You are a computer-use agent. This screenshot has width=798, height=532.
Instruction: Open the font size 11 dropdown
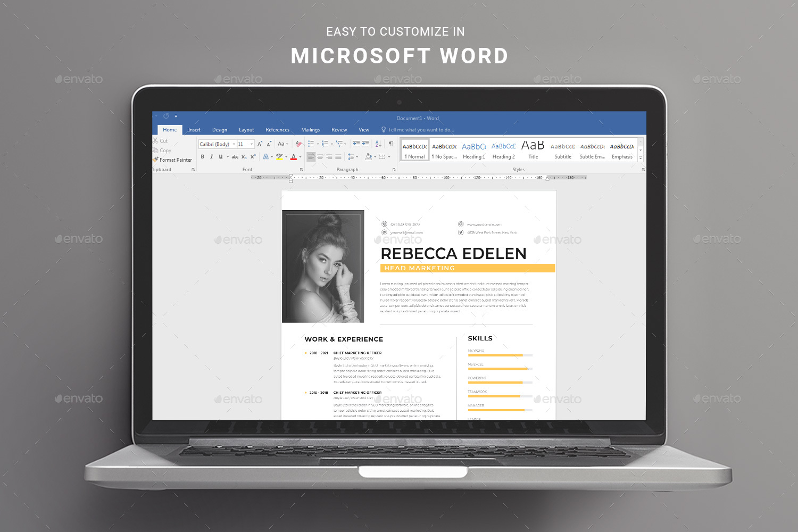pyautogui.click(x=252, y=144)
